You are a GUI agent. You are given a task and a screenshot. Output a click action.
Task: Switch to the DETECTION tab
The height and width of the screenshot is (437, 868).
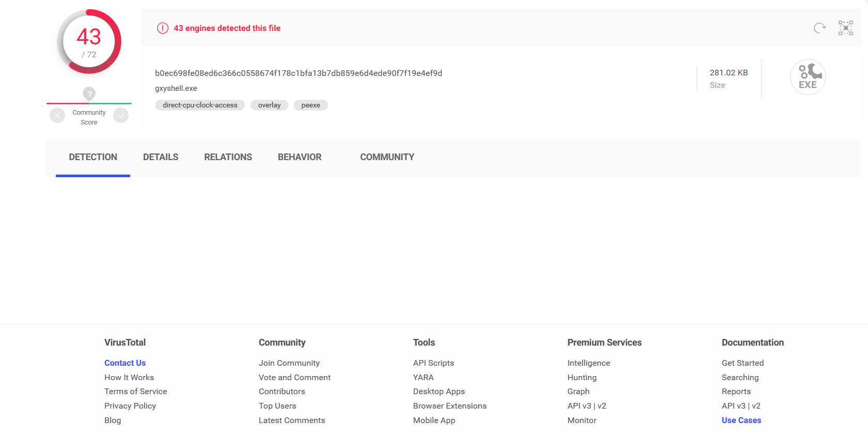(93, 157)
